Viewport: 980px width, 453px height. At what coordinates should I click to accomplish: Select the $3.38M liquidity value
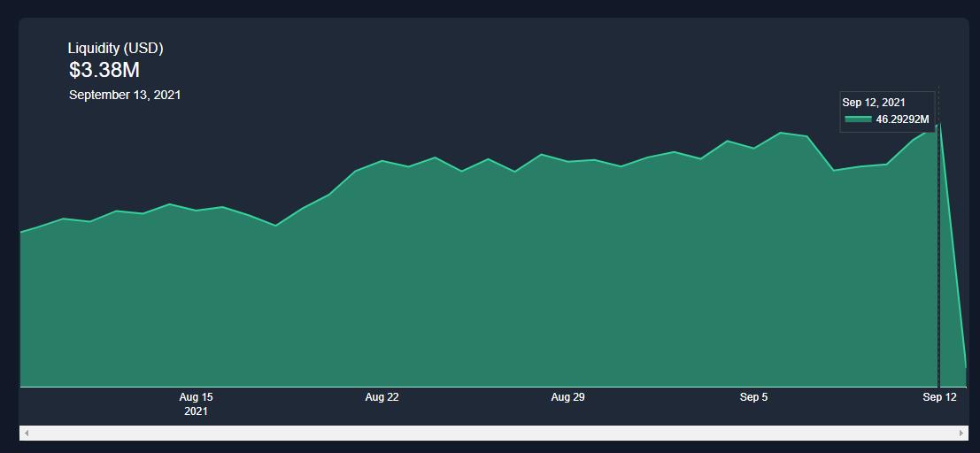(104, 71)
